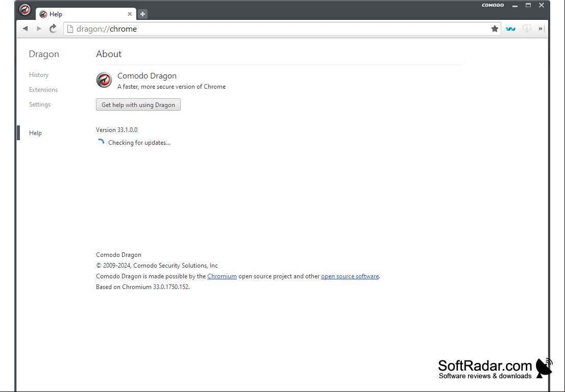
Task: Open History from the sidebar
Action: [x=39, y=75]
